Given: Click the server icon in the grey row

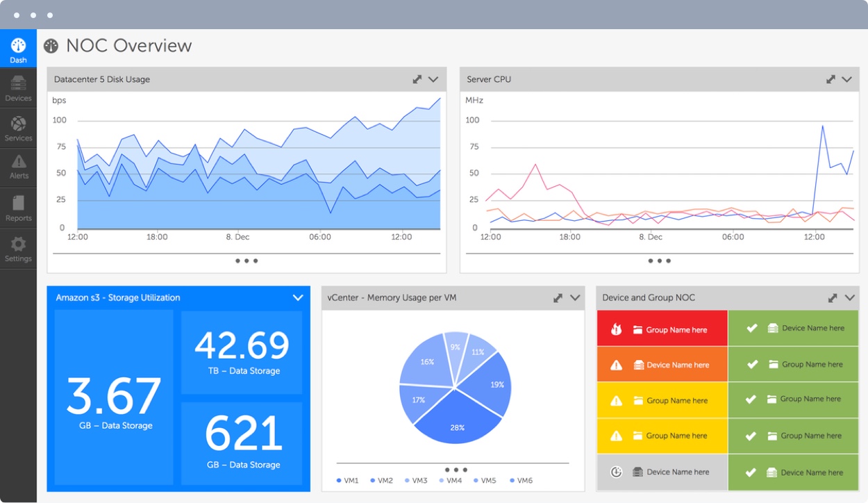Looking at the screenshot, I should 638,472.
